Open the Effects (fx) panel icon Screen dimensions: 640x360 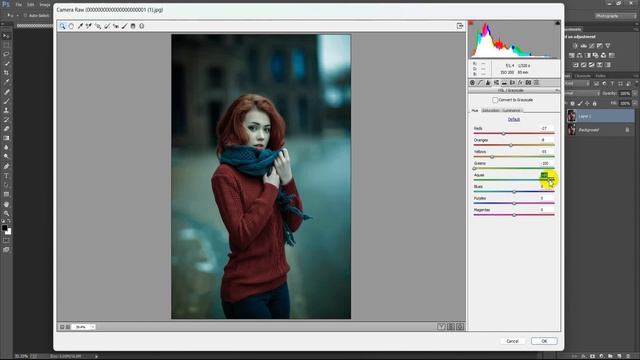(520, 83)
